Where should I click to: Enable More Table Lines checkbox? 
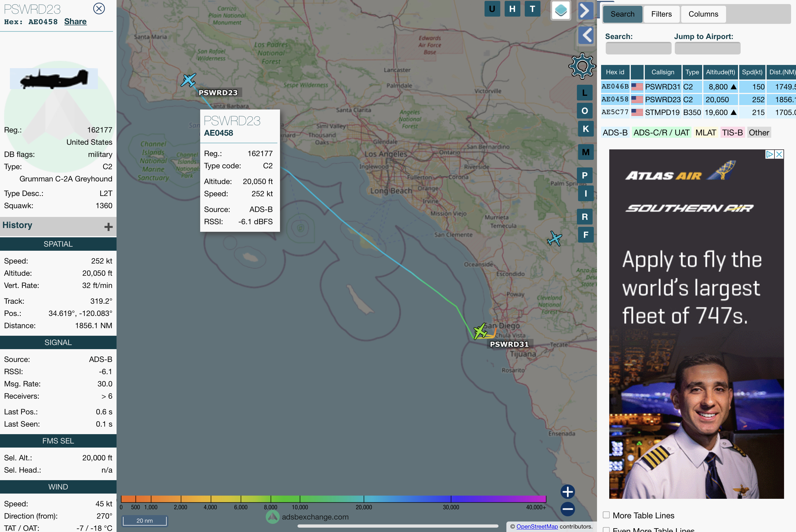606,515
